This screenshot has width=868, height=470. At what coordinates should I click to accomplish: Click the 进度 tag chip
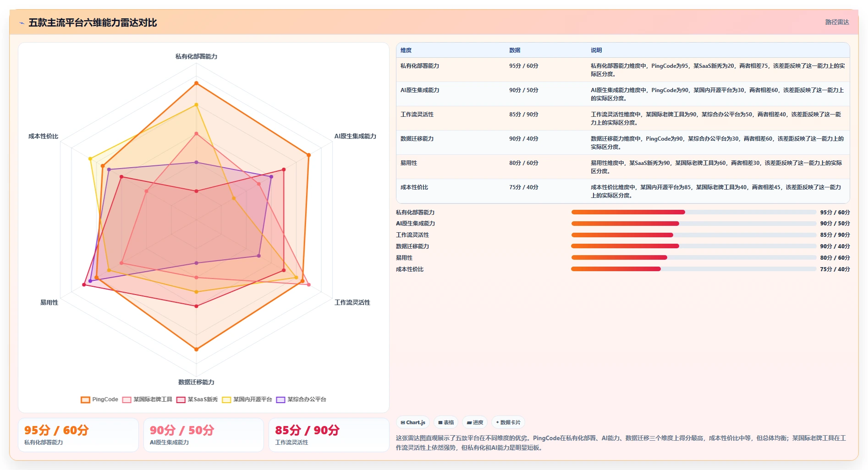tap(475, 422)
